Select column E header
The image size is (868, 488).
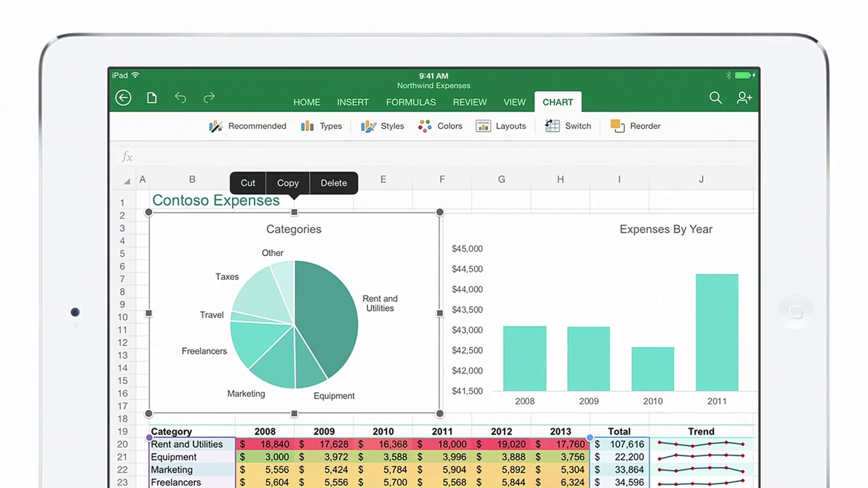point(383,180)
